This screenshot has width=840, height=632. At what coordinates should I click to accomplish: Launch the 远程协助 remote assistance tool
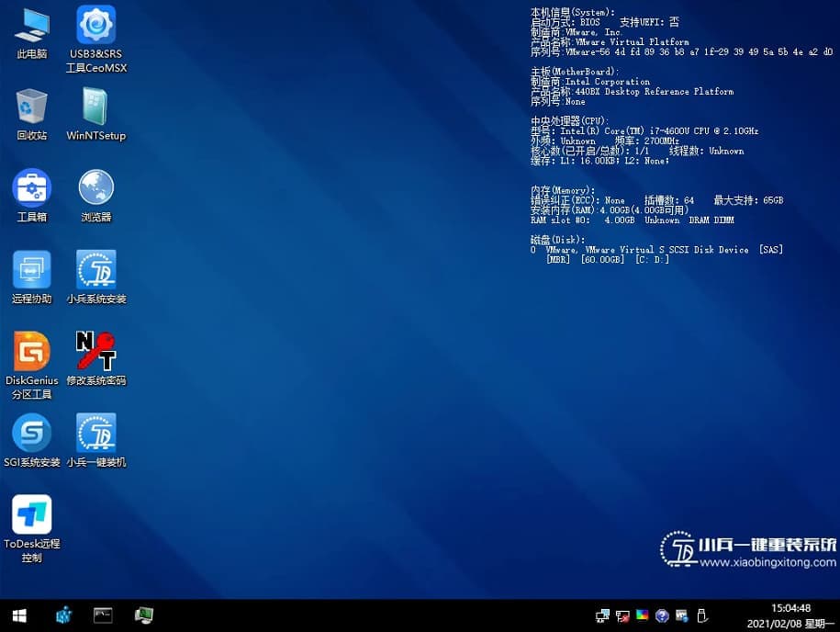[x=31, y=272]
